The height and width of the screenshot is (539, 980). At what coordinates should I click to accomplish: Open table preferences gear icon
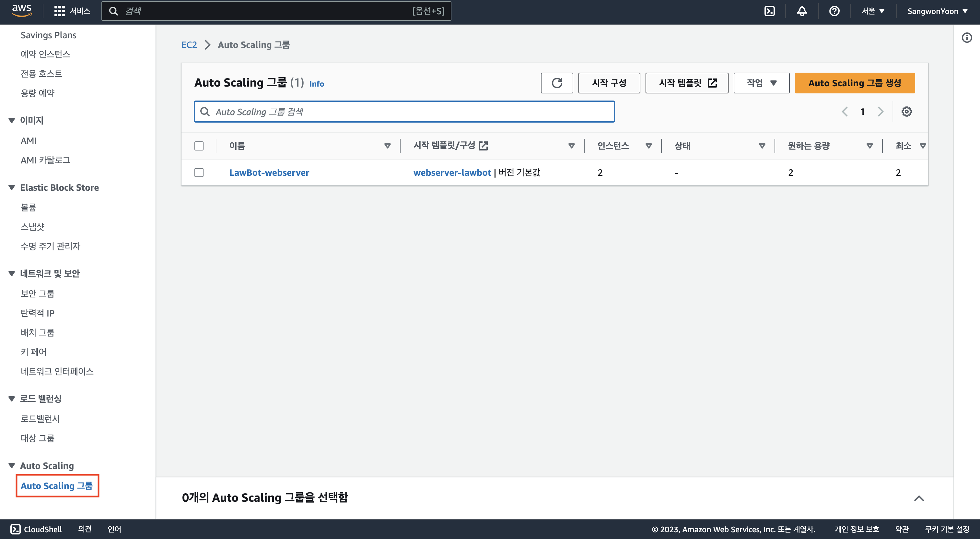(x=906, y=112)
